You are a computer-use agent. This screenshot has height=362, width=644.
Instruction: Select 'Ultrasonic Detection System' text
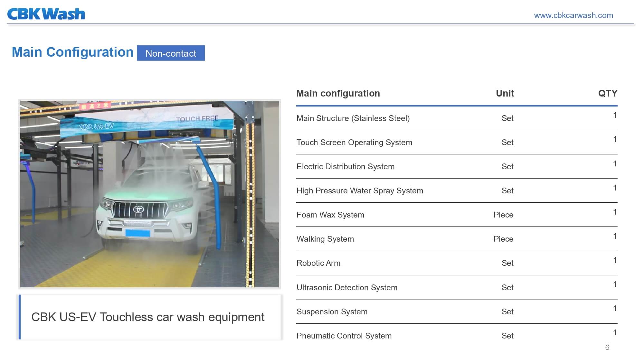[347, 288]
